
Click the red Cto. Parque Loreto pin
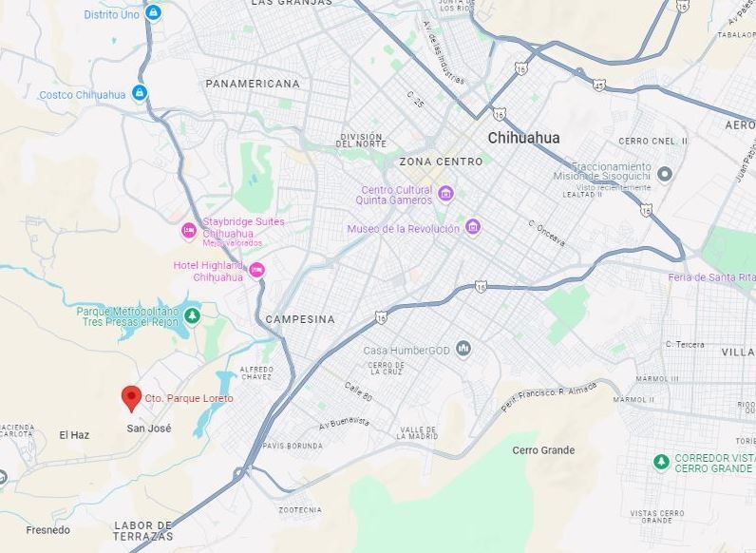tap(131, 398)
